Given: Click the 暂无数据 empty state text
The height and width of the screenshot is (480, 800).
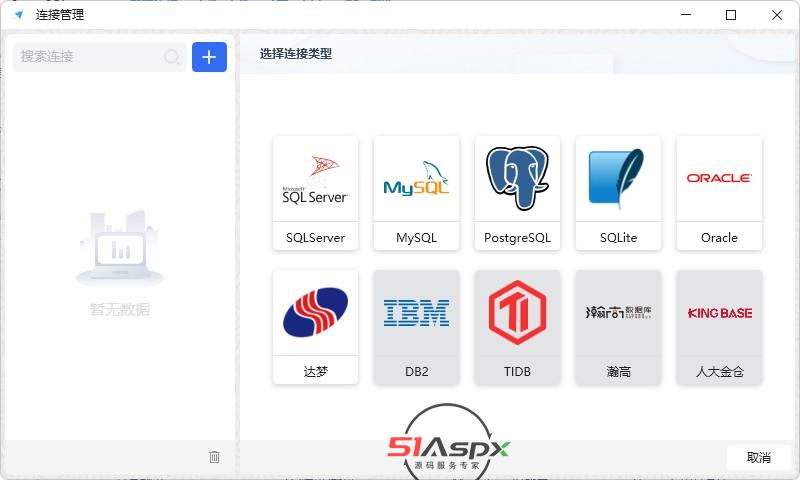Looking at the screenshot, I should click(x=119, y=309).
